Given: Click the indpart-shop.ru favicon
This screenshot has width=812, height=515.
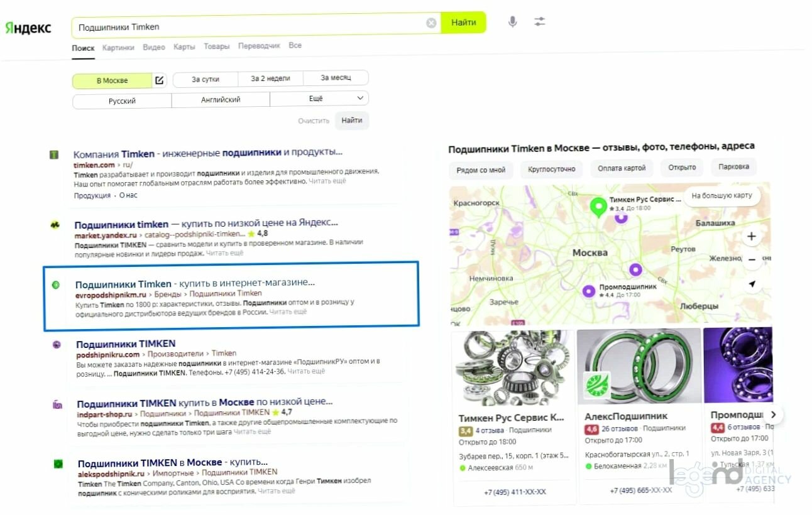Looking at the screenshot, I should click(x=58, y=404).
